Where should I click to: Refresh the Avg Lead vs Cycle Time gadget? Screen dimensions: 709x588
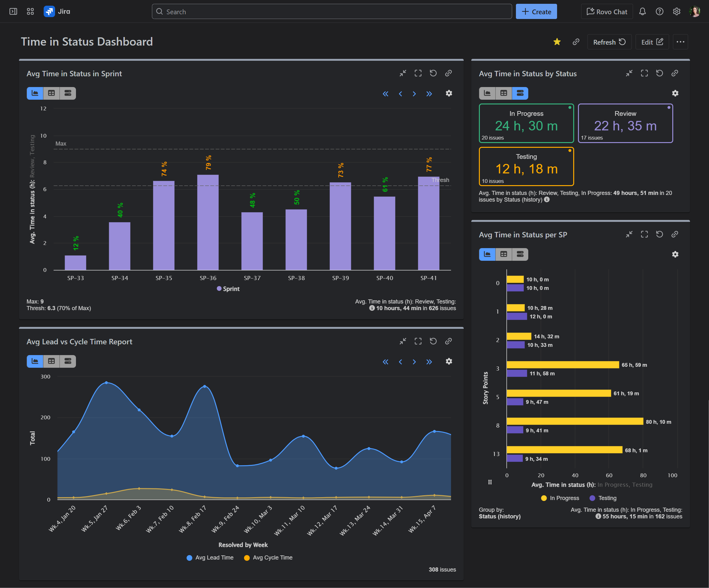tap(433, 341)
